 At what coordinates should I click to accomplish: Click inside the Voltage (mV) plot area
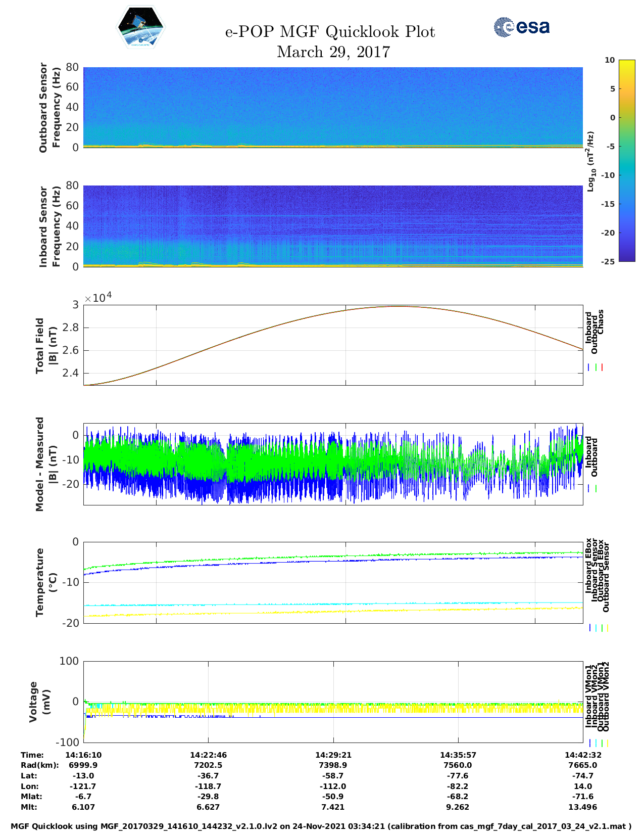coord(333,728)
